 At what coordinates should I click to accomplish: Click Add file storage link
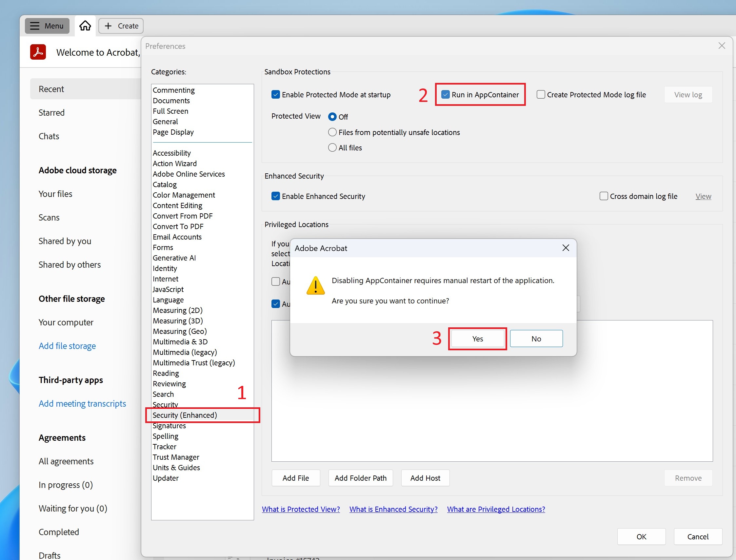coord(67,346)
